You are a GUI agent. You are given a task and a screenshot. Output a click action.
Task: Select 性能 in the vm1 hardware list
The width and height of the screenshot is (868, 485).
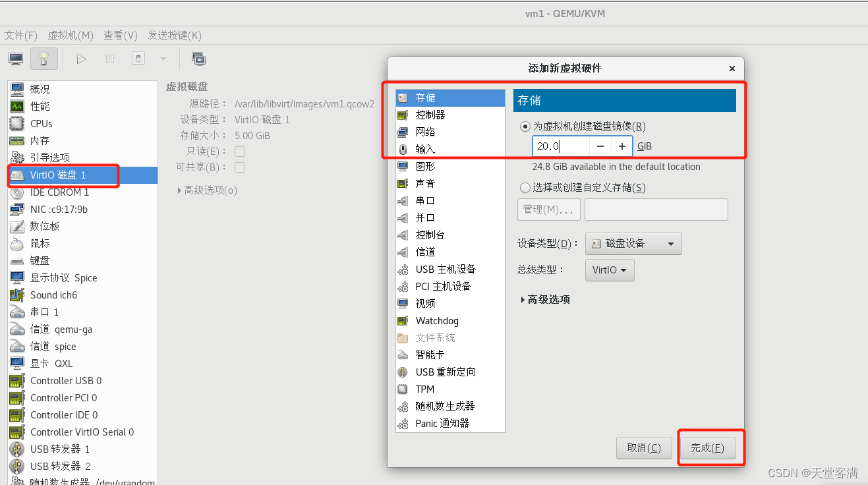(82, 106)
